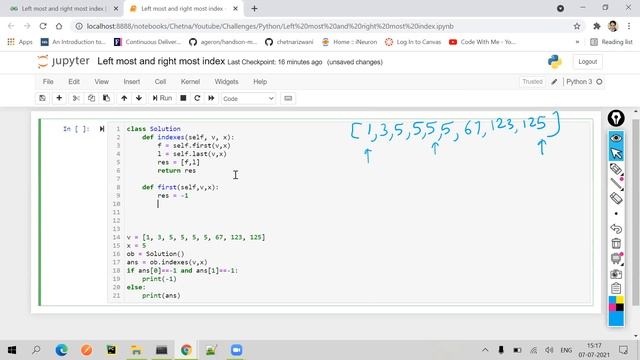Image resolution: width=640 pixels, height=360 pixels.
Task: Click the pencil edit mode indicator
Action: pyautogui.click(x=554, y=82)
